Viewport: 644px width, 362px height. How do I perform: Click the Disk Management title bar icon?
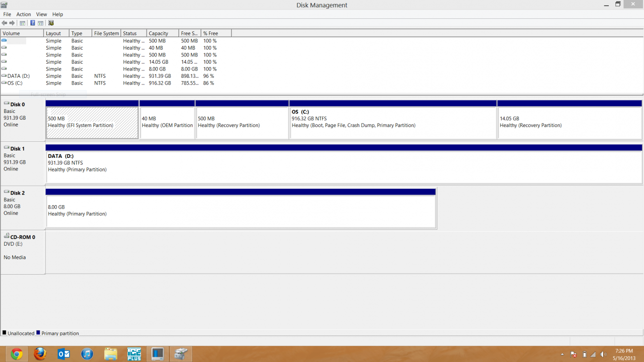point(4,5)
